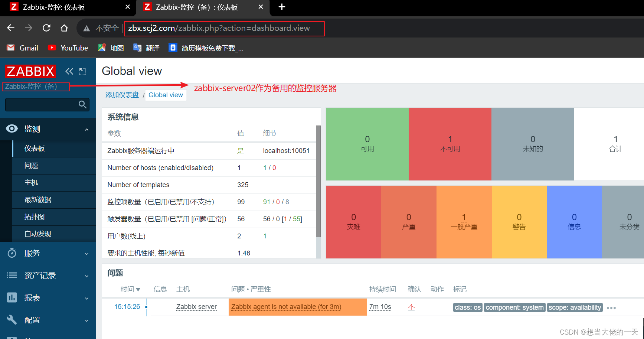Click the class: os tag
The height and width of the screenshot is (339, 644).
point(468,307)
